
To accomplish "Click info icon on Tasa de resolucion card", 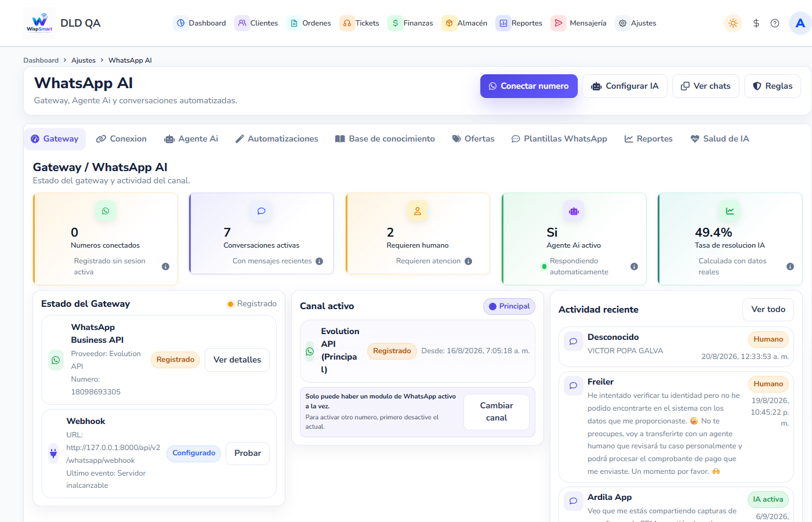I will pyautogui.click(x=790, y=267).
